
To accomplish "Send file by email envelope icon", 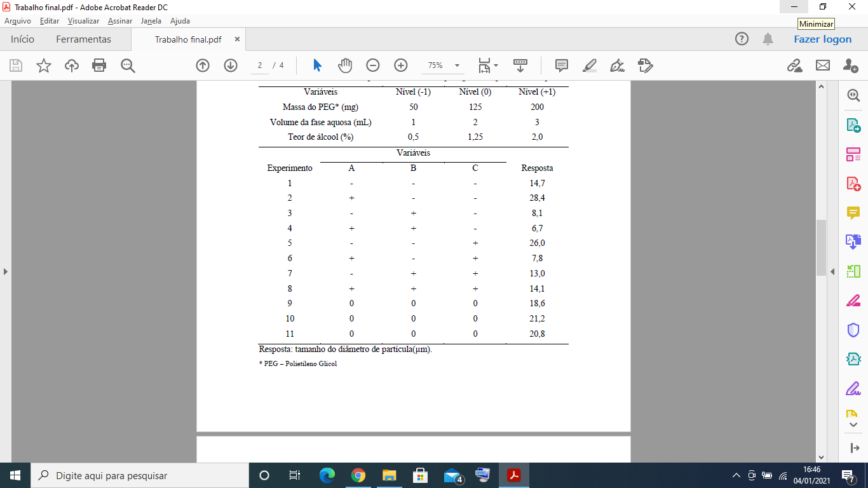I will coord(823,65).
